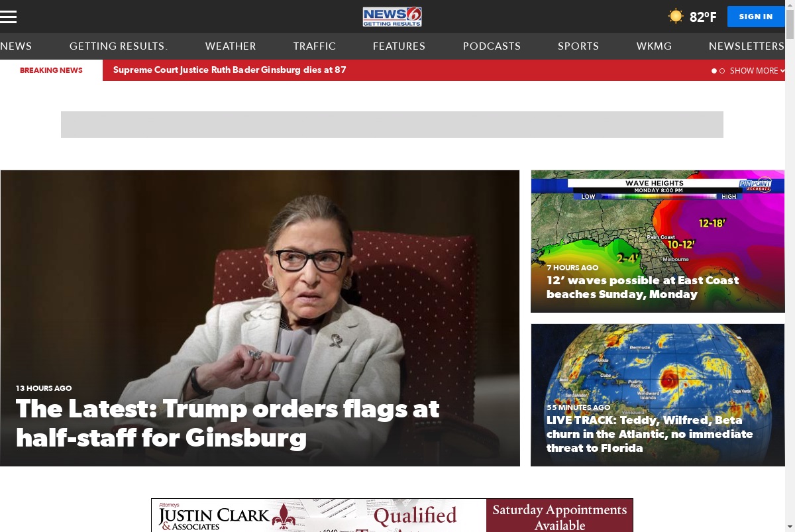The width and height of the screenshot is (795, 532).
Task: Select the second breaking news dot
Action: 722,71
